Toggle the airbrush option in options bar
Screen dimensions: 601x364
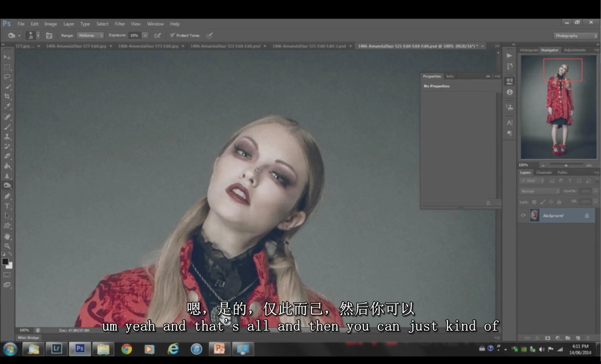point(157,36)
